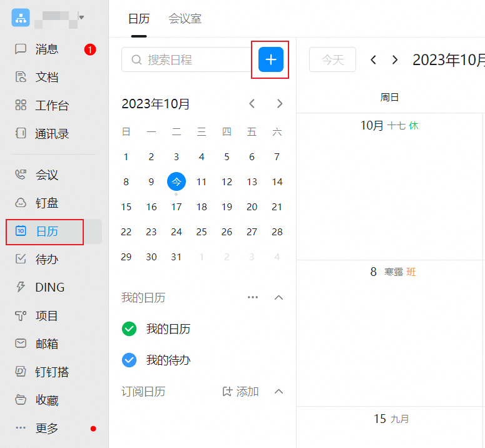485x448 pixels.
Task: Click the blue plus create event button
Action: click(x=271, y=59)
